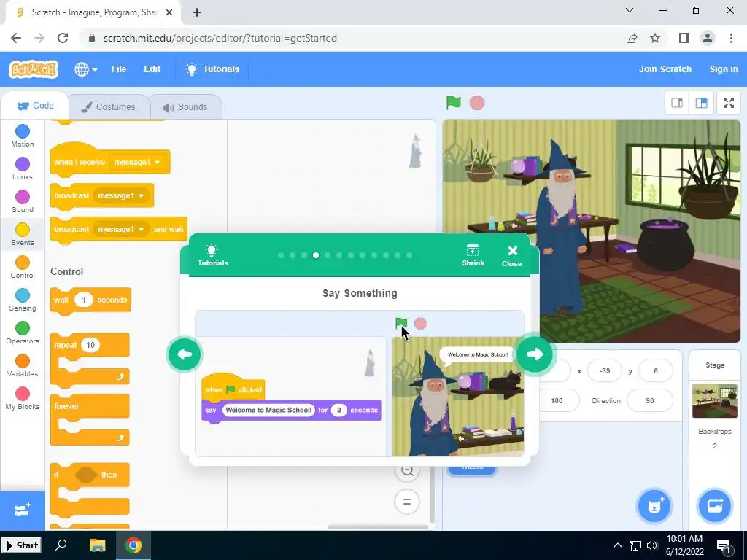Click the tutorial video area

click(x=360, y=384)
